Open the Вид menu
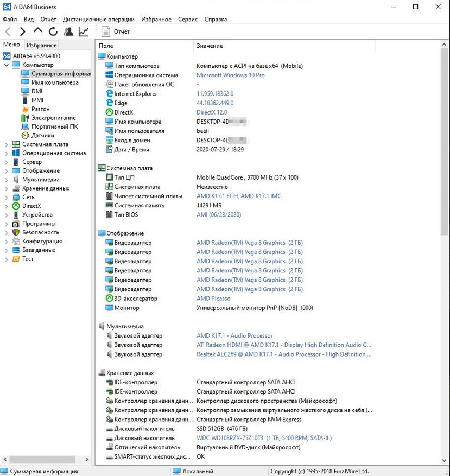Image resolution: width=450 pixels, height=476 pixels. [29, 19]
